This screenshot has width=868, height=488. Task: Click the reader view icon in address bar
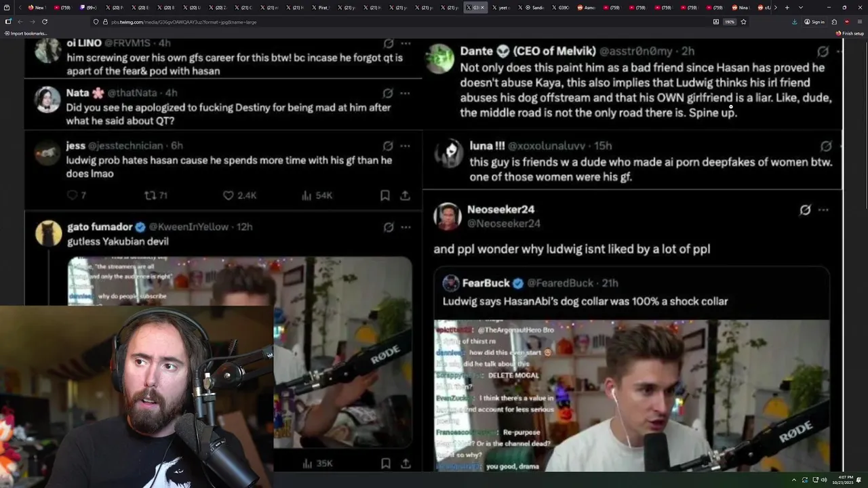click(x=716, y=22)
